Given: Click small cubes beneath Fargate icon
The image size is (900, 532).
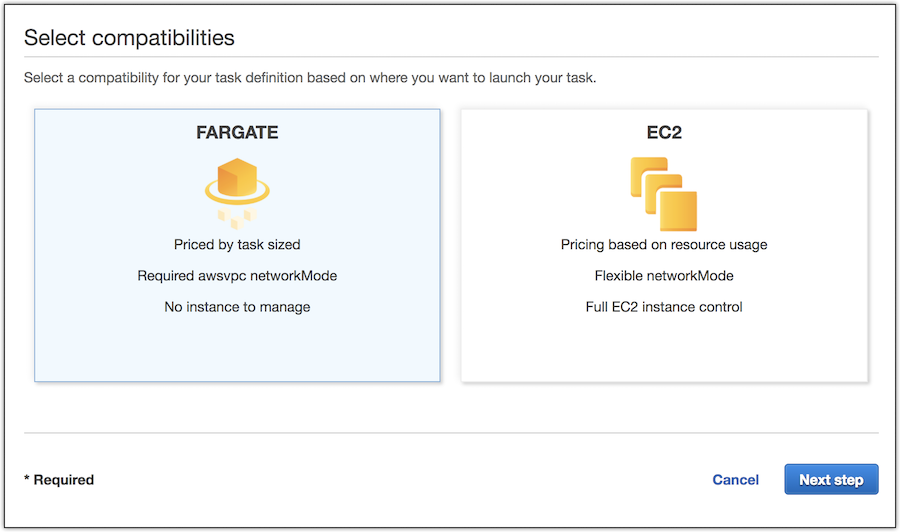Looking at the screenshot, I should click(236, 219).
